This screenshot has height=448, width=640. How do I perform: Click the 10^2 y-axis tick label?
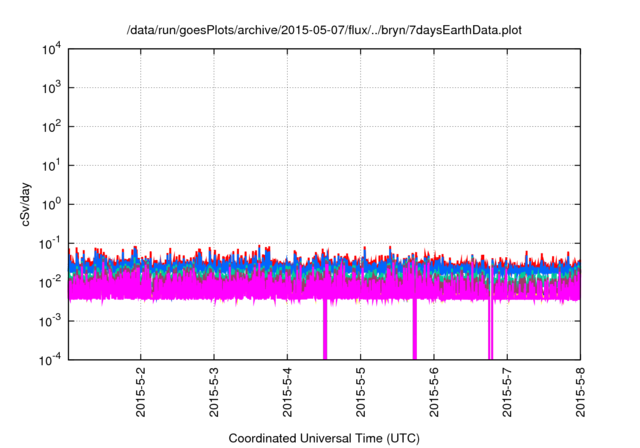[x=50, y=127]
